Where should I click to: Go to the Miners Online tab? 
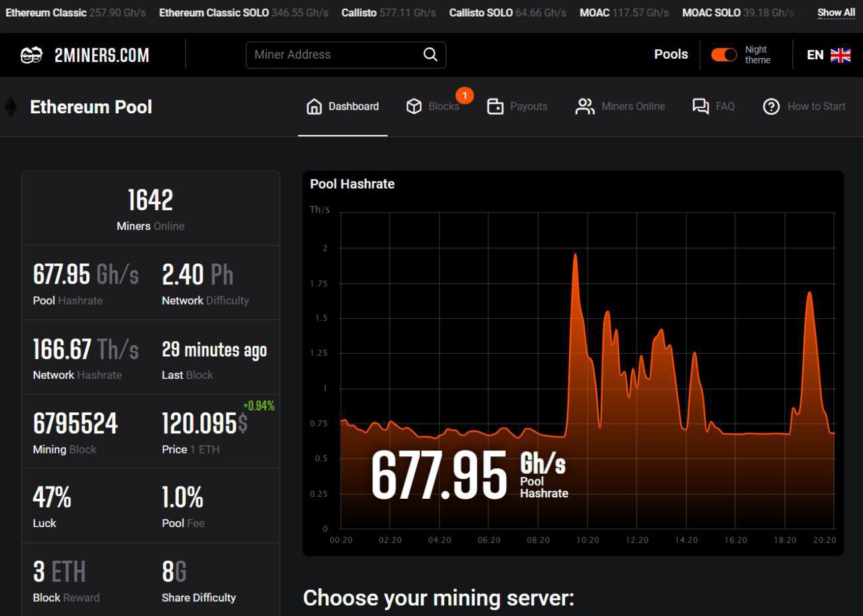[x=620, y=106]
